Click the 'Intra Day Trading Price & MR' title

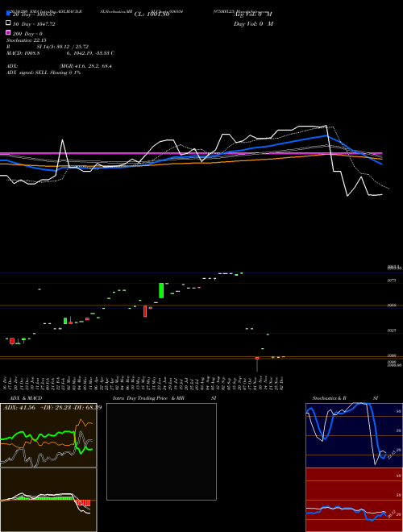coord(148,398)
